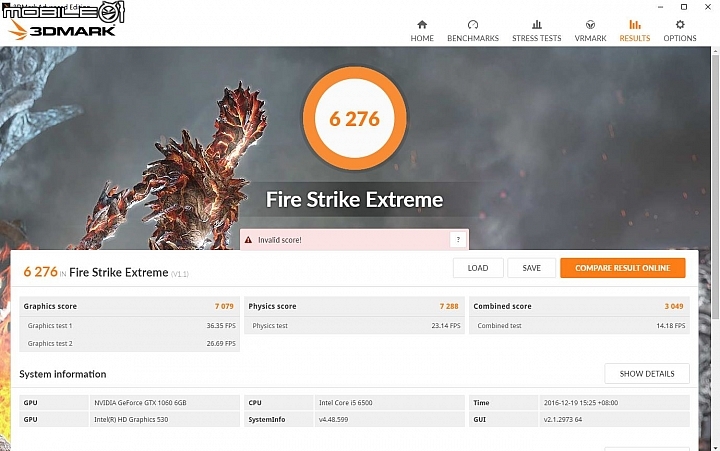Open the OPTIONS tab label
Image resolution: width=720 pixels, height=451 pixels.
(x=680, y=38)
